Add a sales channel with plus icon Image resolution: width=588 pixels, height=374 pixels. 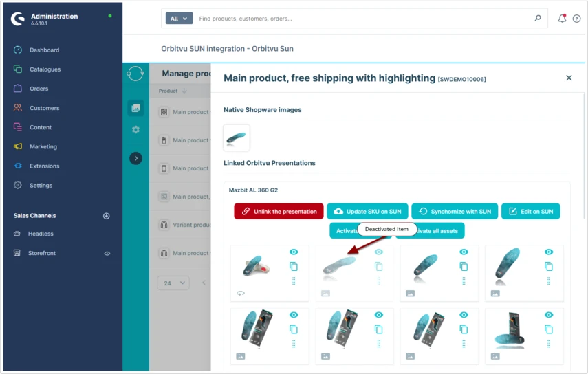[x=107, y=216]
